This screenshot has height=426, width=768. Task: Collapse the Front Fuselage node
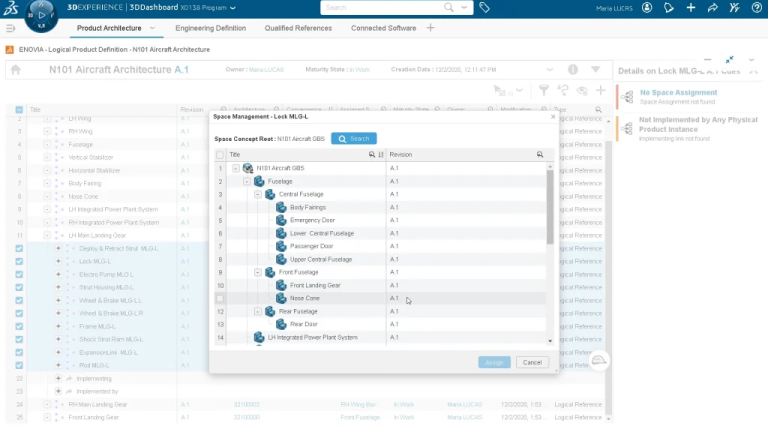pos(257,272)
